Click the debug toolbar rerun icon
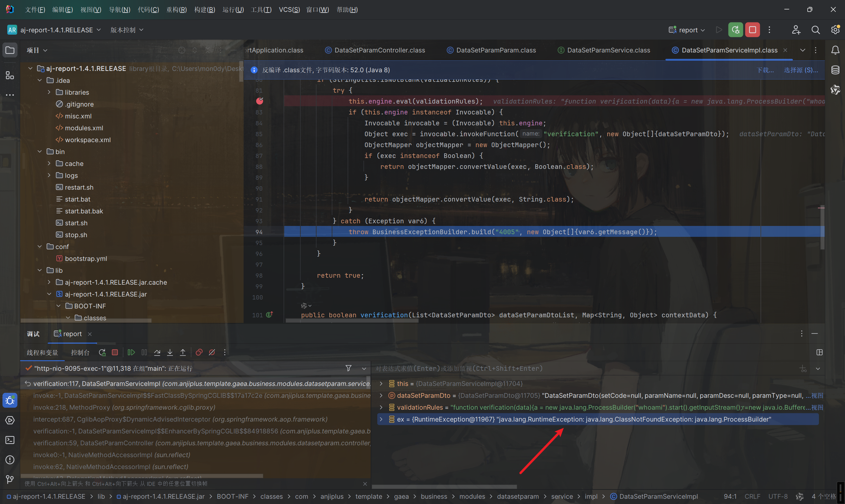This screenshot has height=504, width=845. coord(102,352)
